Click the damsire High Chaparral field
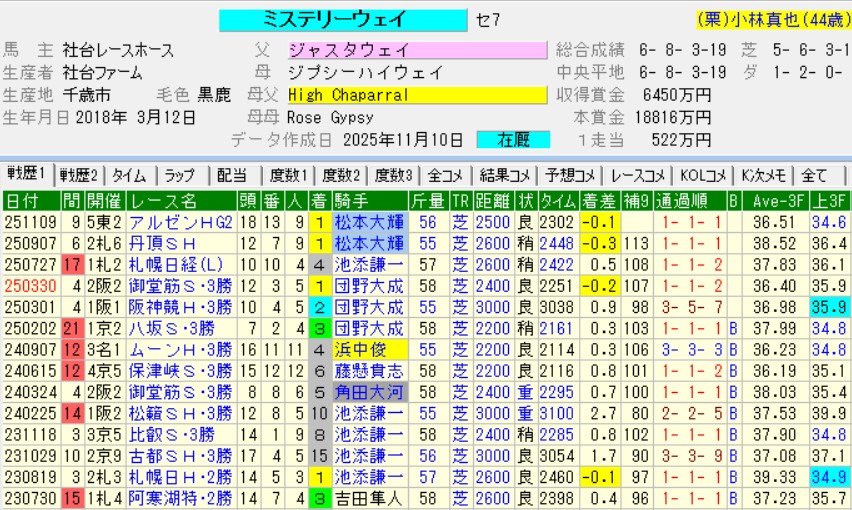This screenshot has height=510, width=852. (x=416, y=95)
